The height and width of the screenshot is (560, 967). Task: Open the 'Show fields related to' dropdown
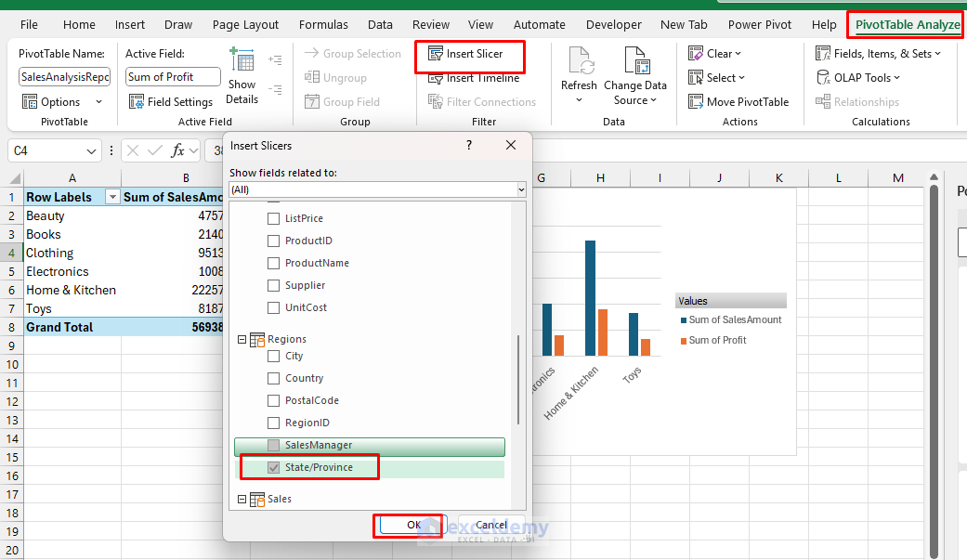[521, 189]
